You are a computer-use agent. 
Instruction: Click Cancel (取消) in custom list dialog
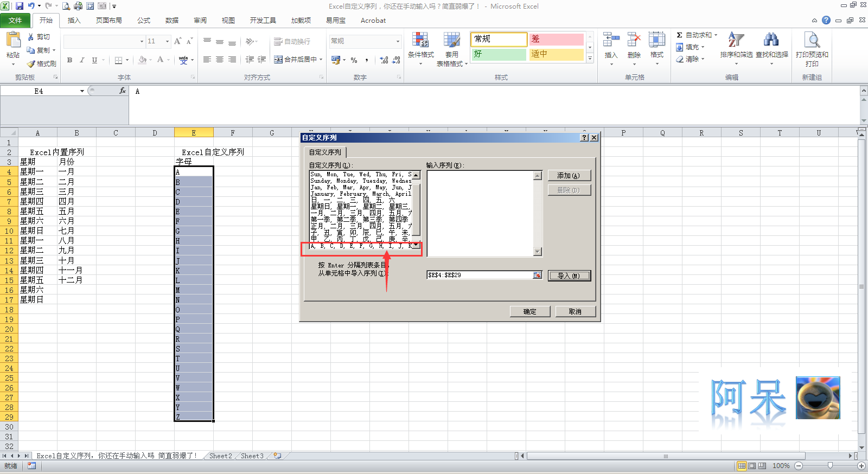(575, 312)
